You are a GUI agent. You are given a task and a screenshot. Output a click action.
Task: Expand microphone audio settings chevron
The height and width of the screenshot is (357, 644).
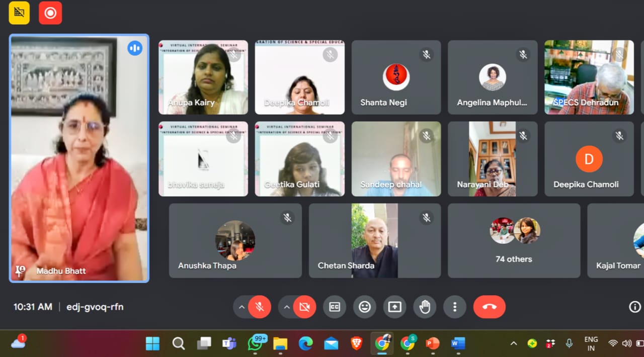point(242,307)
